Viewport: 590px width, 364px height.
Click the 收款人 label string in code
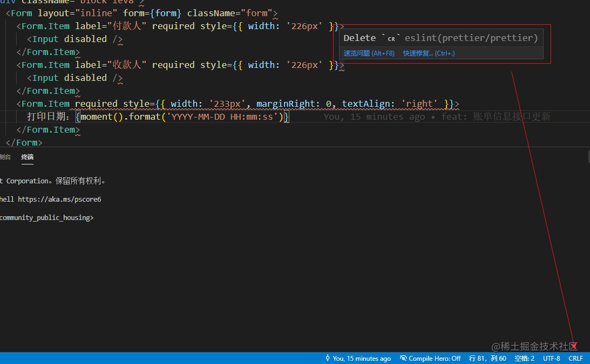tap(127, 65)
